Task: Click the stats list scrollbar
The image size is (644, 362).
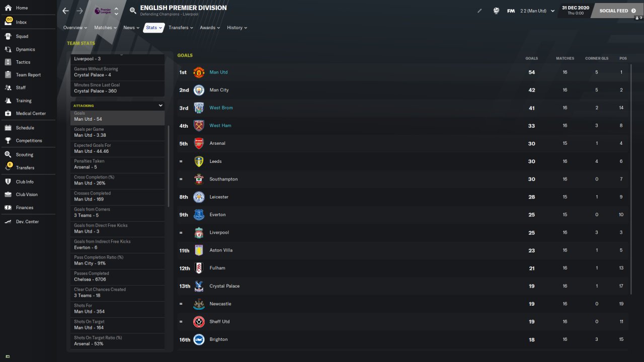Action: point(169,166)
